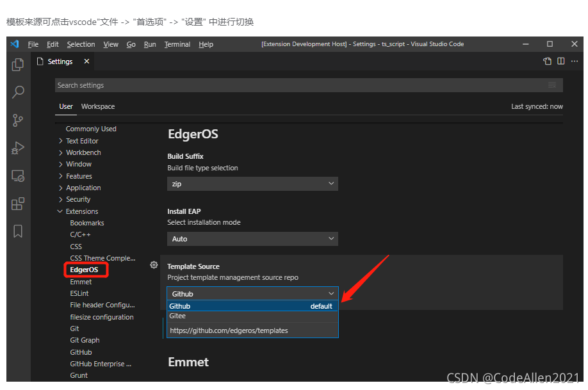The width and height of the screenshot is (588, 390).
Task: Select File header Configuration entry
Action: click(x=102, y=305)
